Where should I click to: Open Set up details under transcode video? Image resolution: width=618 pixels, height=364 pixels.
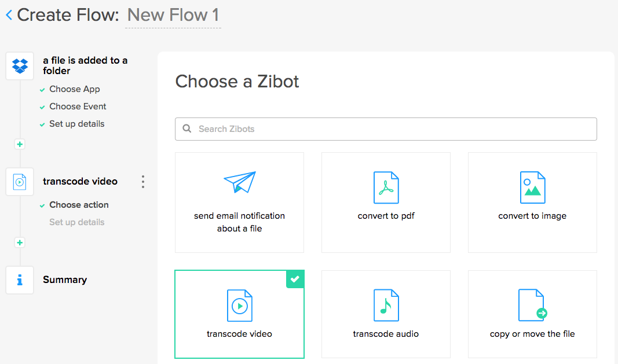coord(76,222)
